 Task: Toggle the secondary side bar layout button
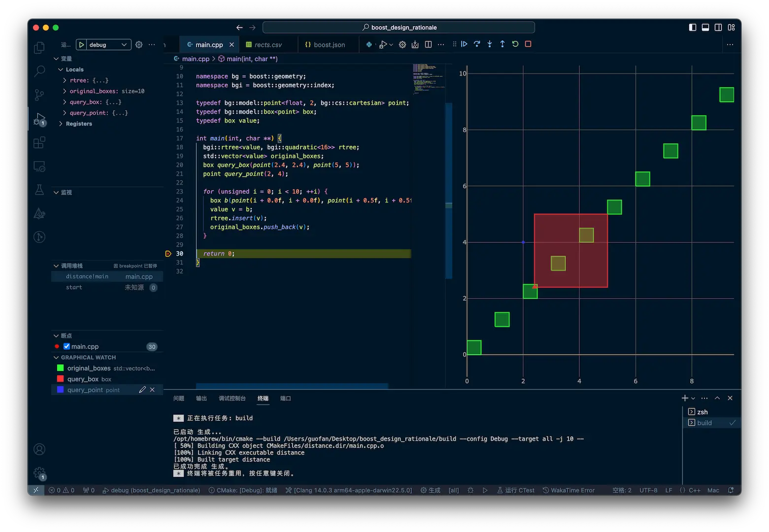pyautogui.click(x=718, y=28)
